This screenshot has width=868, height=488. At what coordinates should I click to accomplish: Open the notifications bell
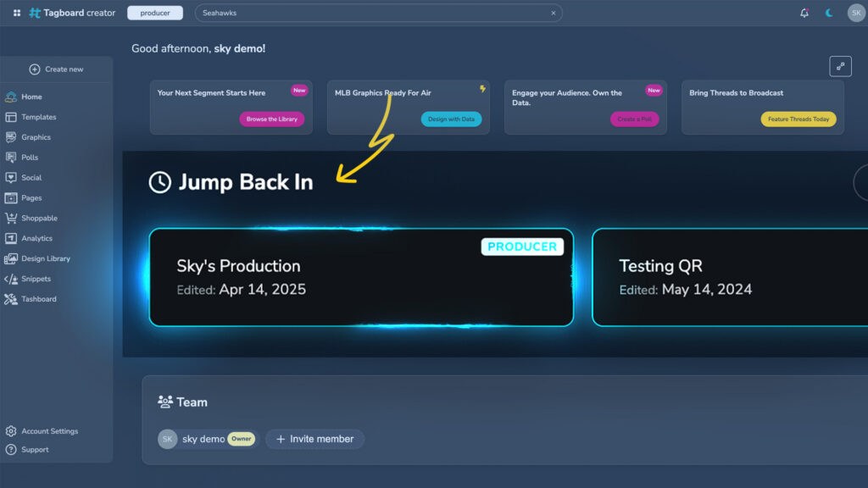click(x=804, y=13)
